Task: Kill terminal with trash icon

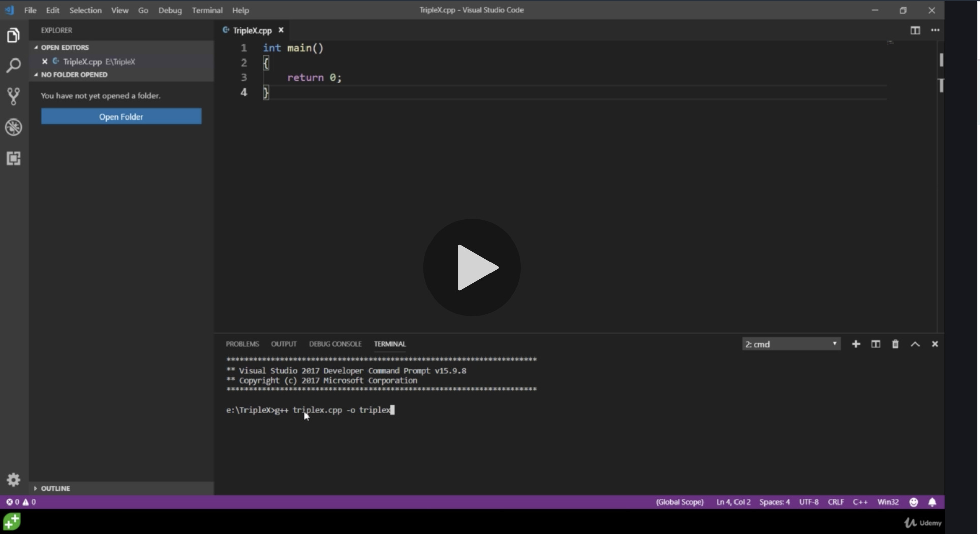Action: tap(895, 344)
